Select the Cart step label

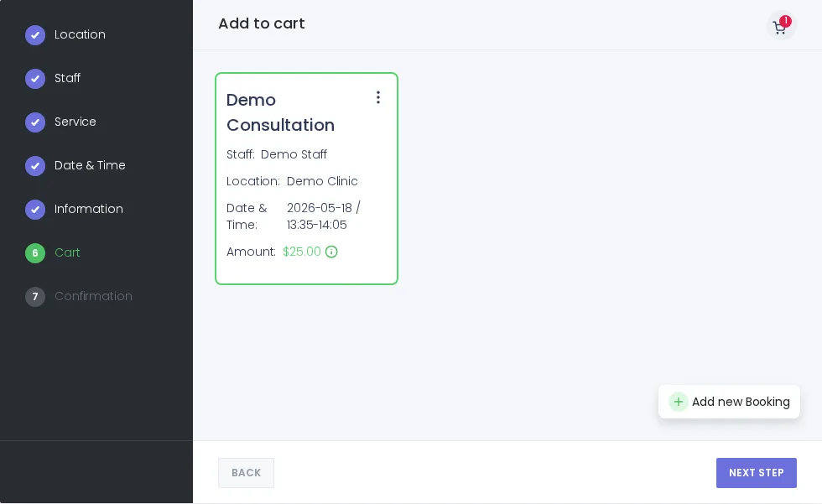pyautogui.click(x=67, y=252)
